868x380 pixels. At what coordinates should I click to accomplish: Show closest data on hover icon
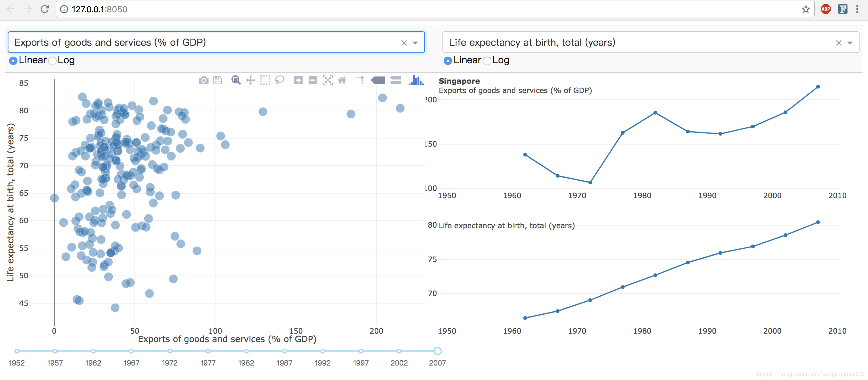point(378,80)
